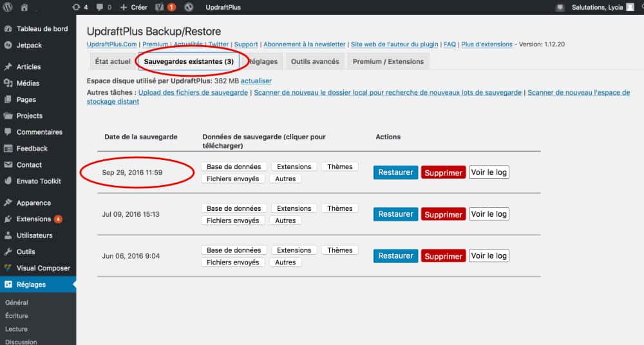This screenshot has height=345, width=644.
Task: Open the UpdraftPlus admin bar menu
Action: pos(223,7)
